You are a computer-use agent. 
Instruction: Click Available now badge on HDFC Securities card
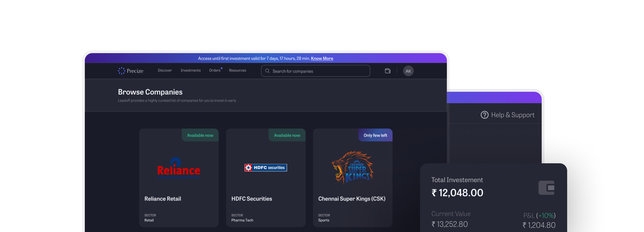[x=287, y=135]
